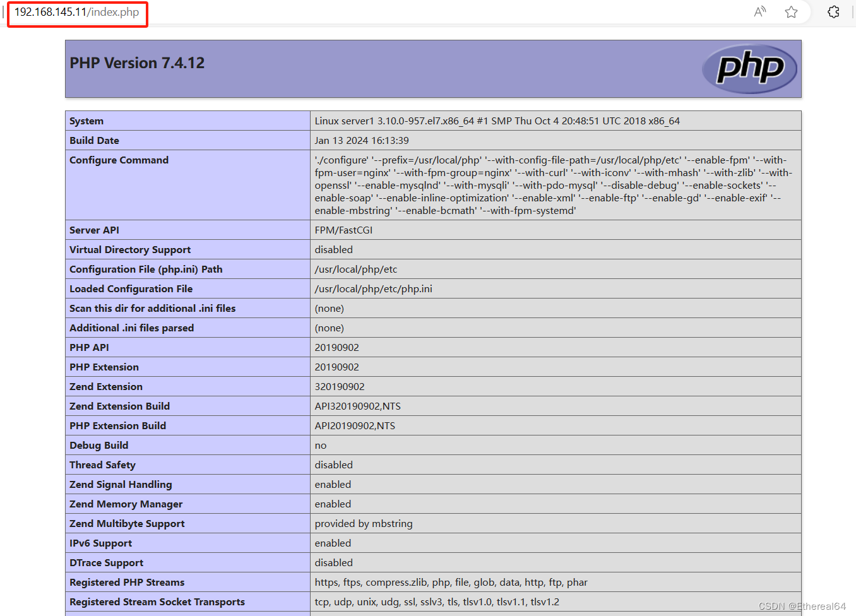This screenshot has height=616, width=856.
Task: Select the Debug Build value 'no'
Action: 321,446
